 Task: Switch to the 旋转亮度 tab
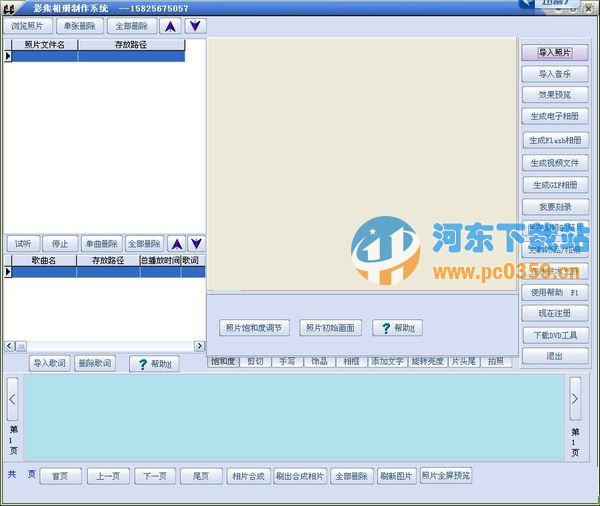428,361
